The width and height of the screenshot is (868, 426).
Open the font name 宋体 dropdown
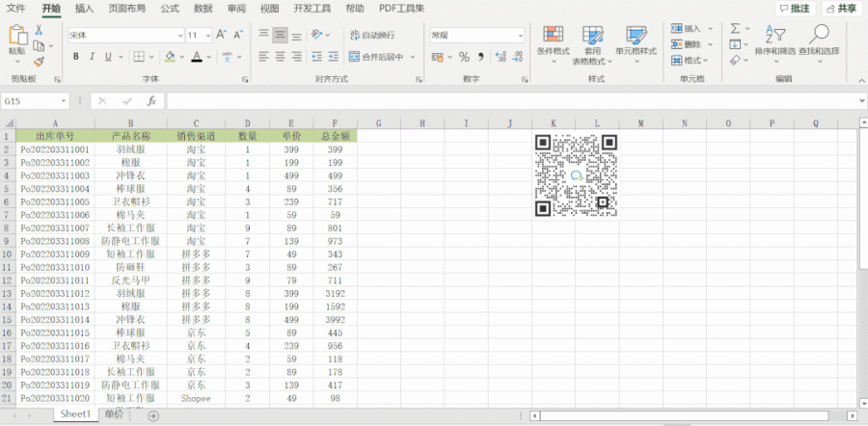coord(180,36)
